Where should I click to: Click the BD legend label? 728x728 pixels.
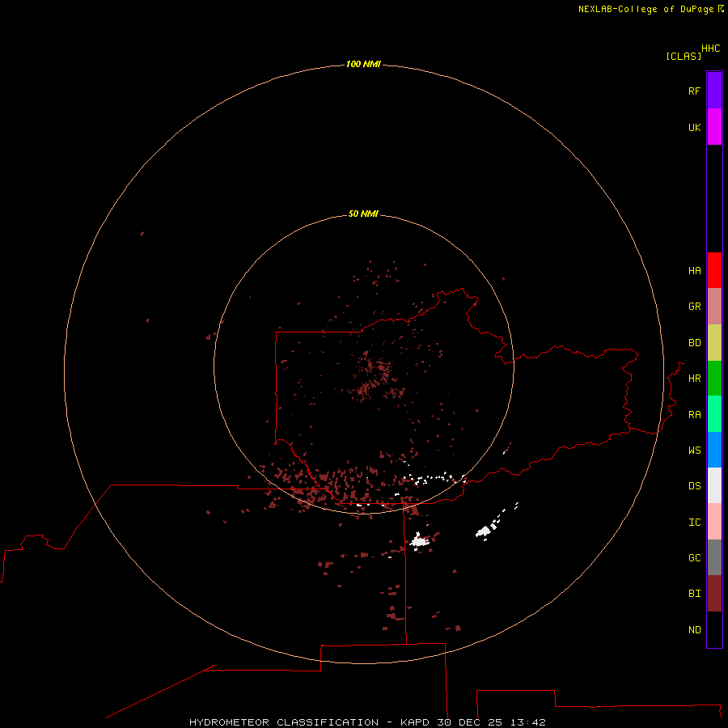[x=694, y=343]
